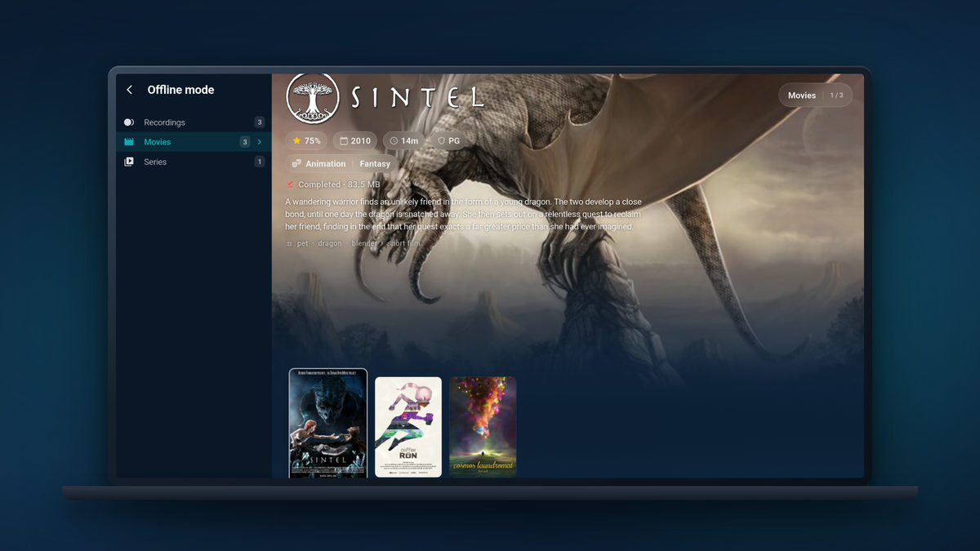Select the Fantasy genre
The height and width of the screenshot is (551, 980).
click(376, 163)
